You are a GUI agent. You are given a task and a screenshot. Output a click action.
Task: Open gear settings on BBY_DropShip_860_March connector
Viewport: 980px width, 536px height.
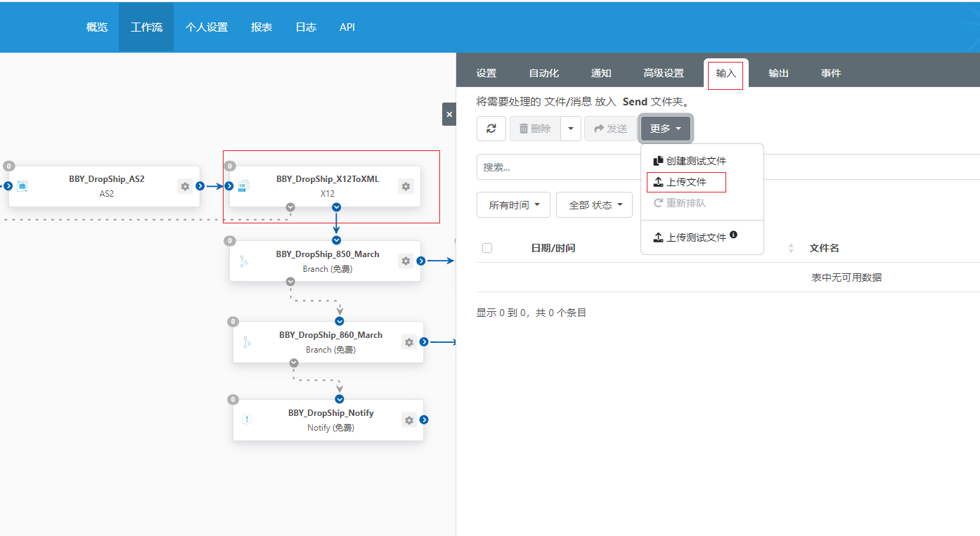point(409,342)
